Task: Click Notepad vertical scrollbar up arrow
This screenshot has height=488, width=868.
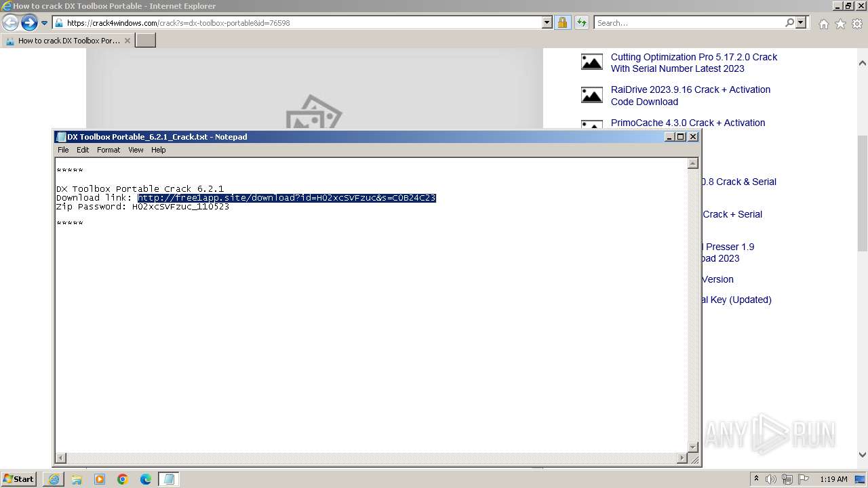Action: [692, 163]
